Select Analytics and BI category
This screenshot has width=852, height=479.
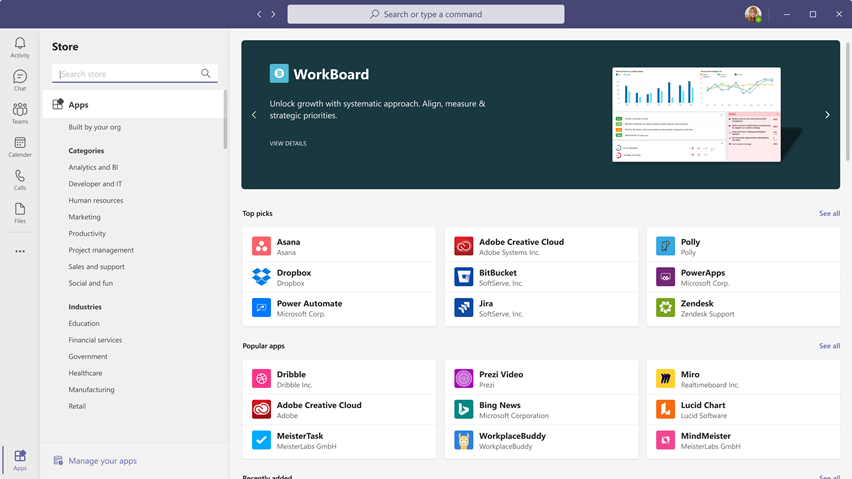pos(93,167)
